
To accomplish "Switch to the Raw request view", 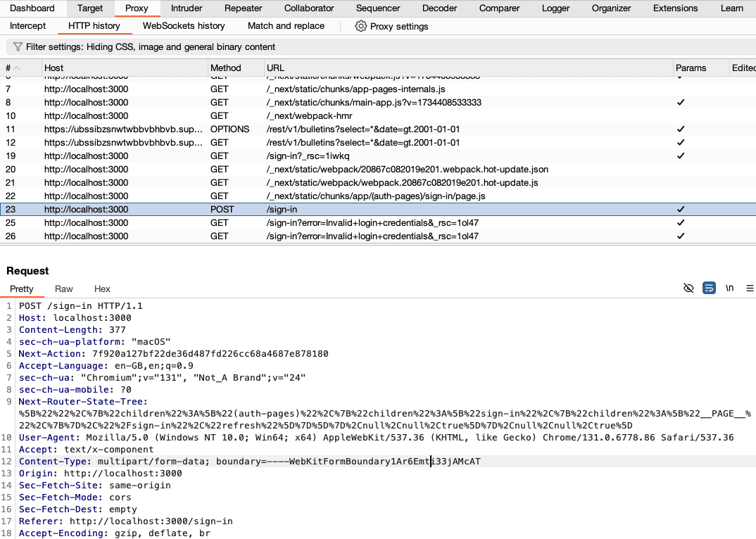I will point(63,288).
